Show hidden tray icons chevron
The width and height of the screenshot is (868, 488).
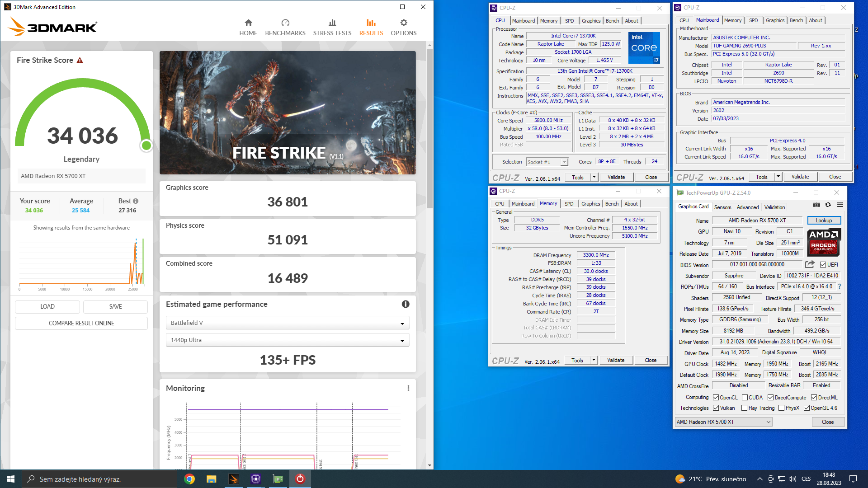click(x=759, y=479)
